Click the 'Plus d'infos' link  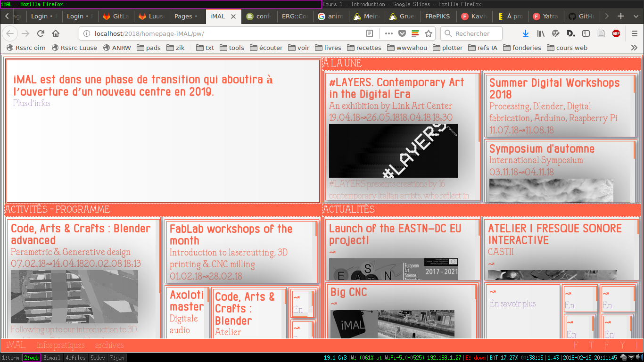pos(32,103)
